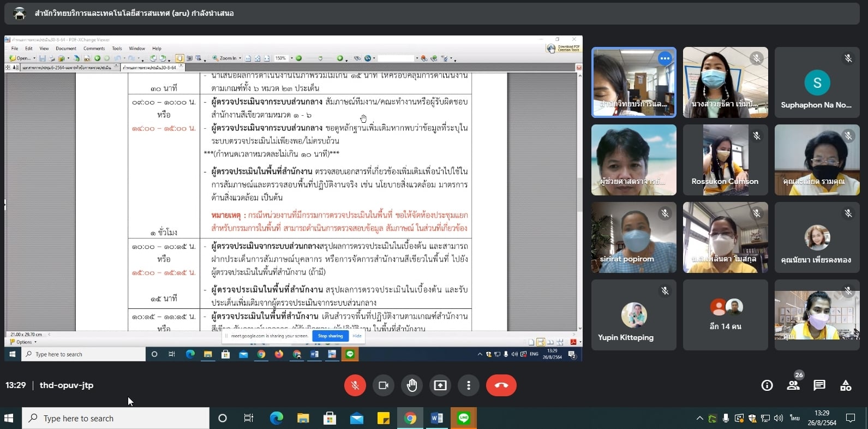The width and height of the screenshot is (868, 429).
Task: Click Stop sharing button
Action: pyautogui.click(x=331, y=336)
